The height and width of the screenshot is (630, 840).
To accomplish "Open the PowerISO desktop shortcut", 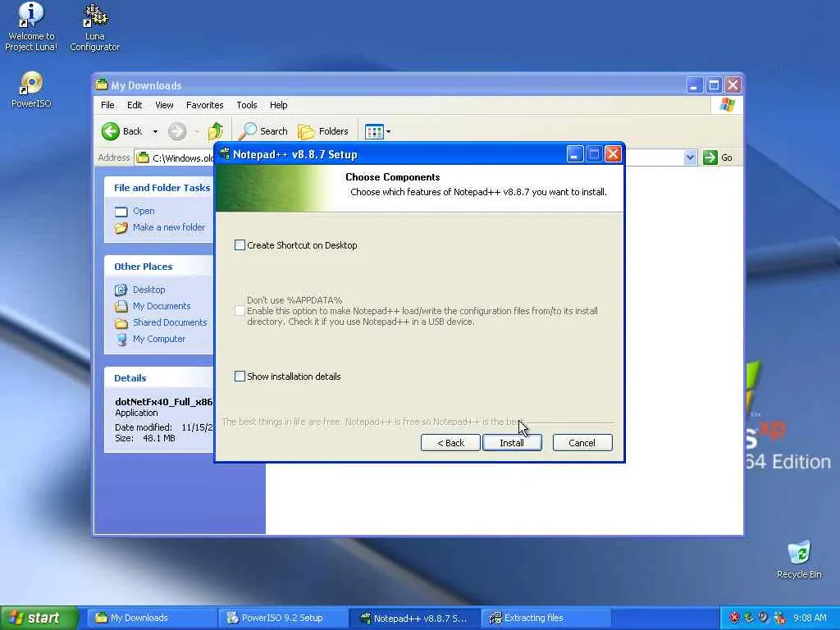I will click(31, 90).
